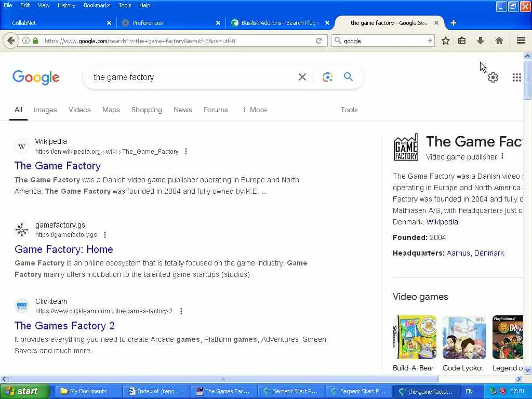Select the Maps search filter

point(111,110)
